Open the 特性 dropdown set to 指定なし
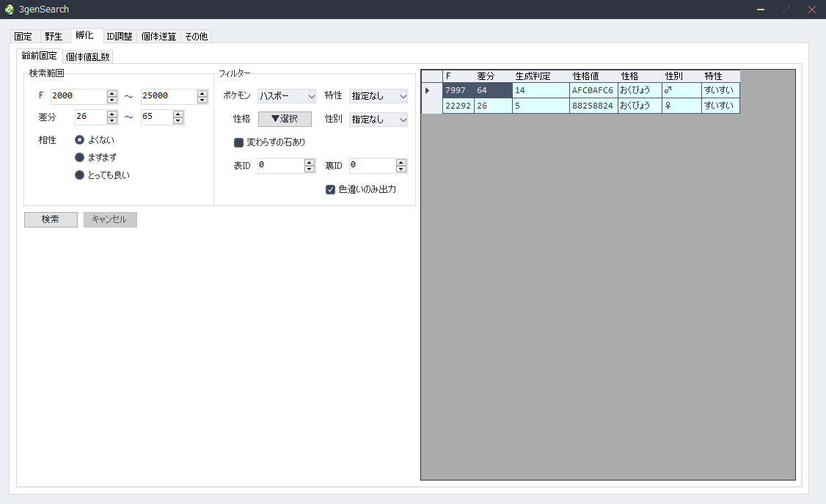The height and width of the screenshot is (504, 826). click(378, 95)
